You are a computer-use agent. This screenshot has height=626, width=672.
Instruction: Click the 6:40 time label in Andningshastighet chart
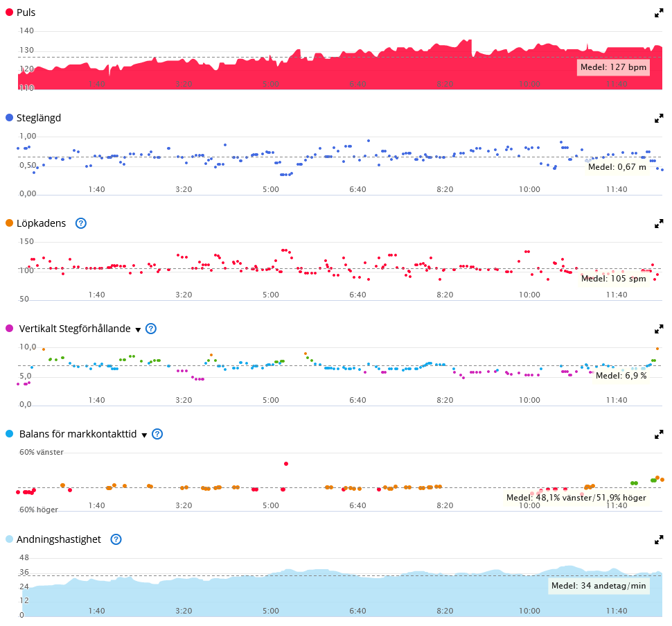pos(358,611)
